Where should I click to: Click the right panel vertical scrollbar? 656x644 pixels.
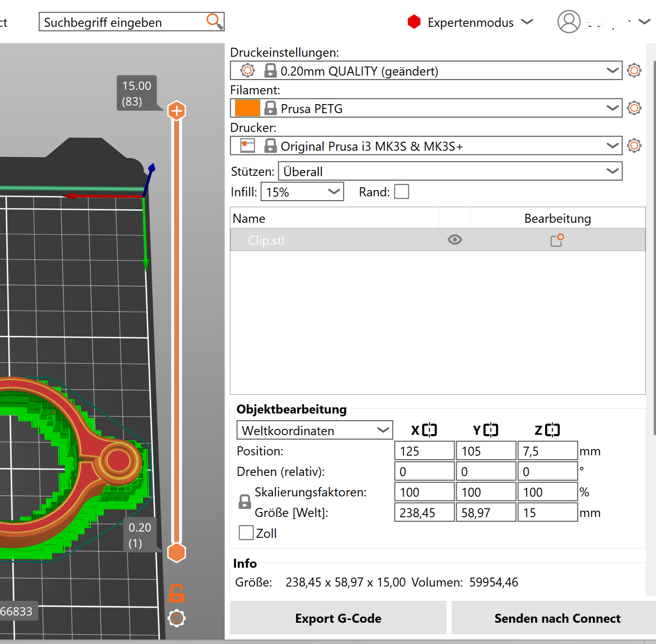click(654, 247)
